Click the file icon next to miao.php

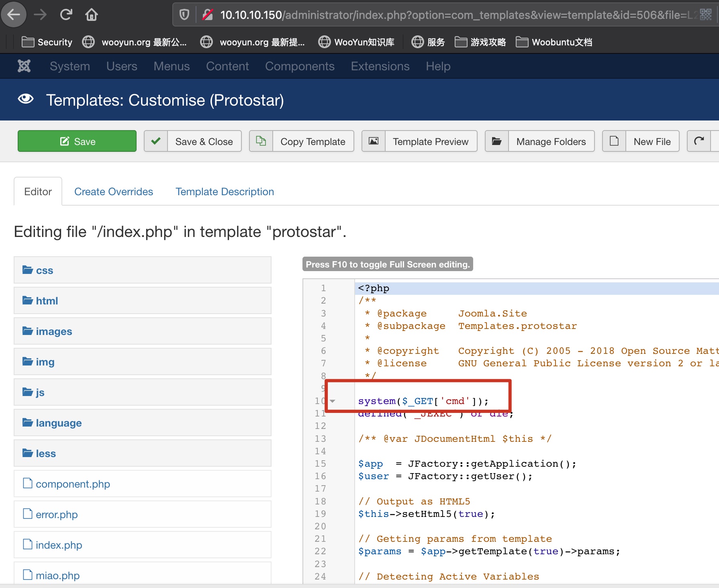coord(27,575)
